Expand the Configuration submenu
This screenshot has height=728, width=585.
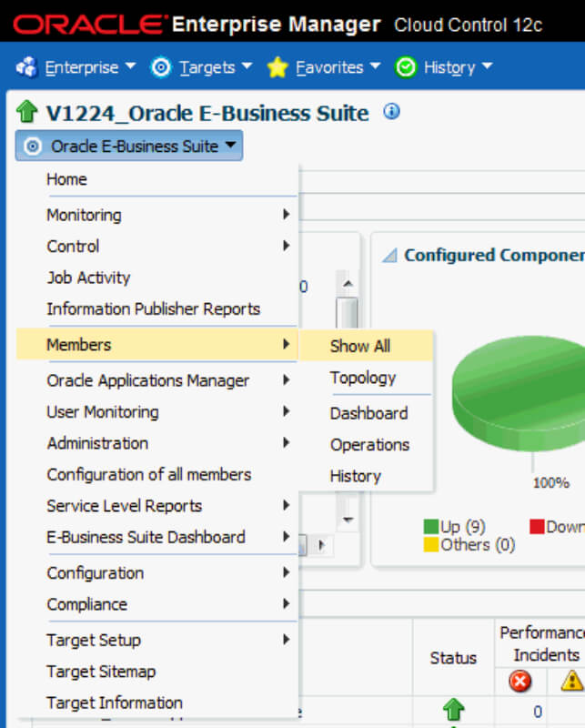pyautogui.click(x=156, y=573)
